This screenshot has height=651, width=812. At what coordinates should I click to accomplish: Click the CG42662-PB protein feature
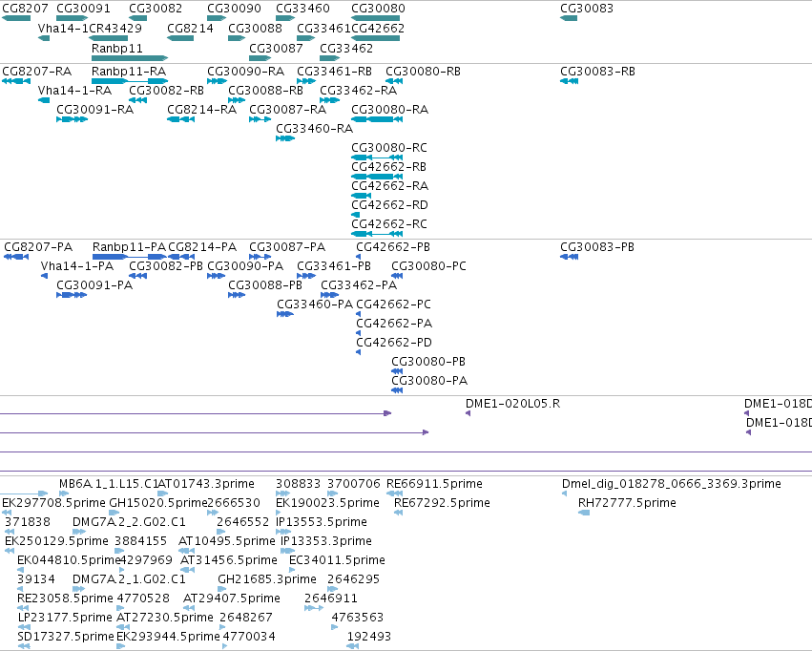coord(359,257)
